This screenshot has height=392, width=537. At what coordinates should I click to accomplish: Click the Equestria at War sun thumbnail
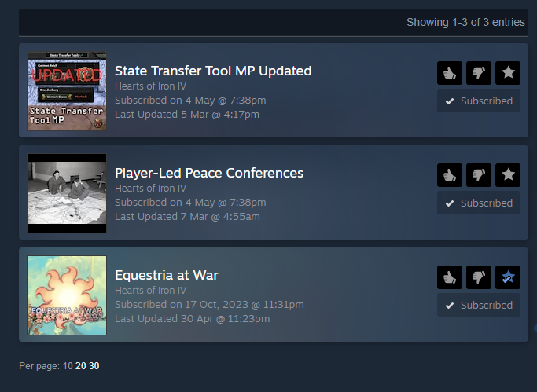(67, 295)
